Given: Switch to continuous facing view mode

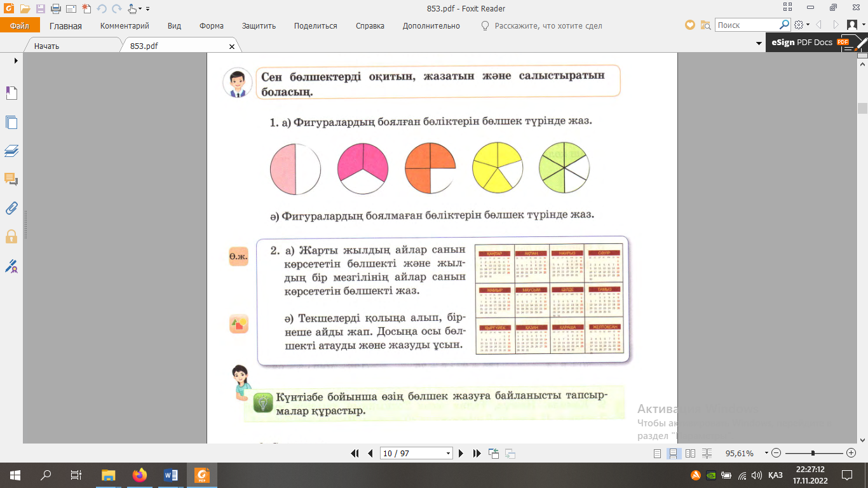Looking at the screenshot, I should (x=707, y=454).
